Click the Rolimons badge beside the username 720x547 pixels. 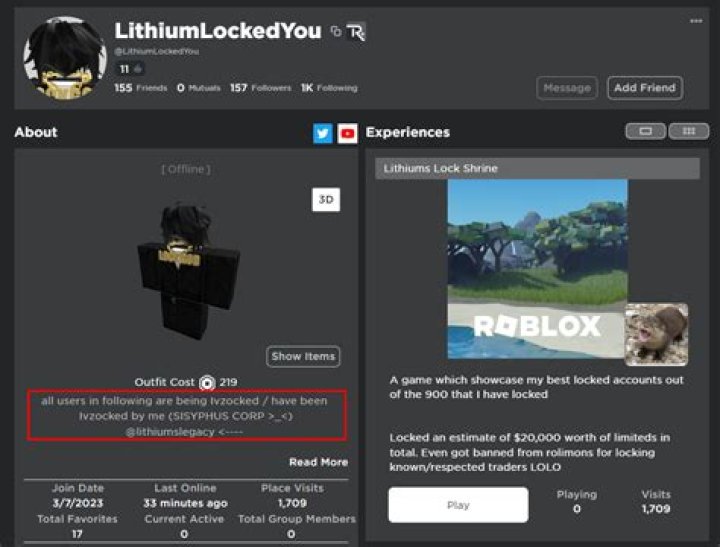click(357, 32)
